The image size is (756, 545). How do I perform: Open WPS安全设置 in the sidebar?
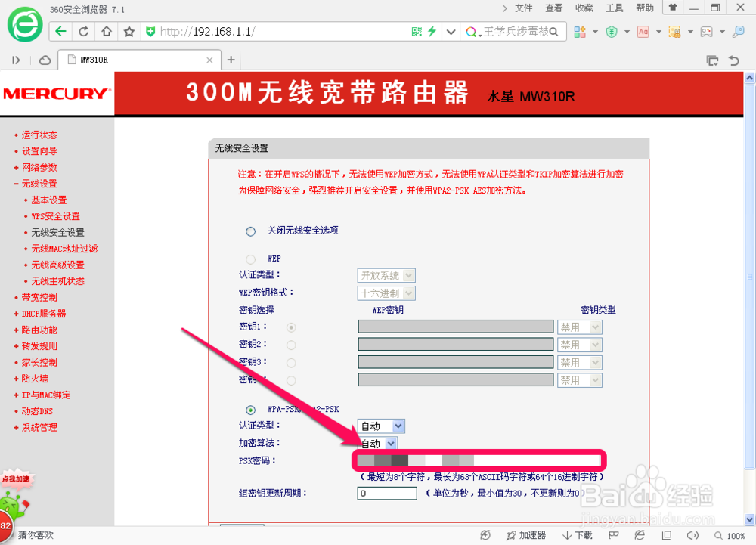(x=55, y=216)
